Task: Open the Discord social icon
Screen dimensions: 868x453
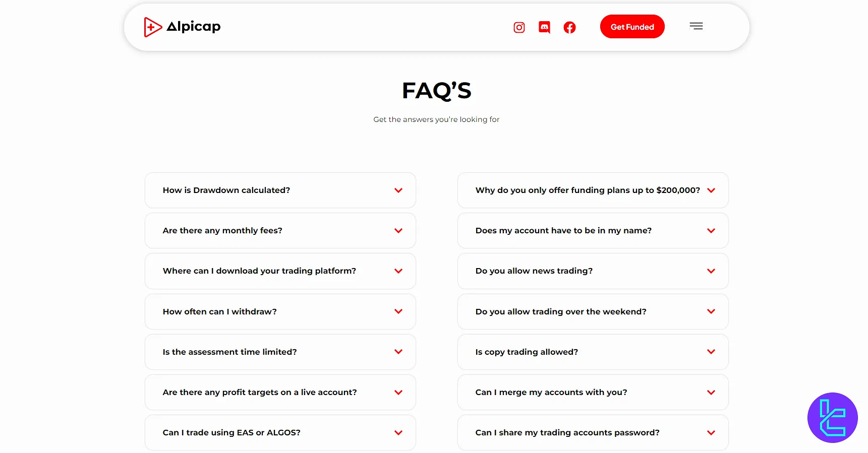Action: tap(544, 27)
